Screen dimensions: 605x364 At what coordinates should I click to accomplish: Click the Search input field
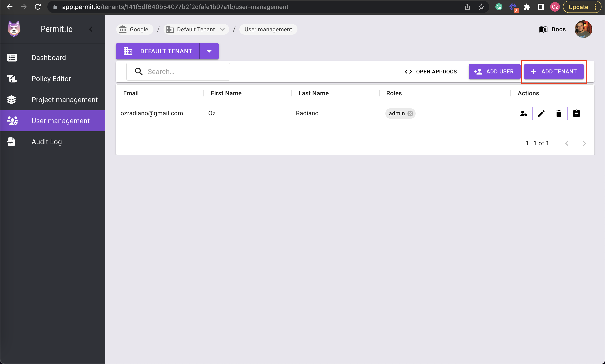click(x=178, y=72)
